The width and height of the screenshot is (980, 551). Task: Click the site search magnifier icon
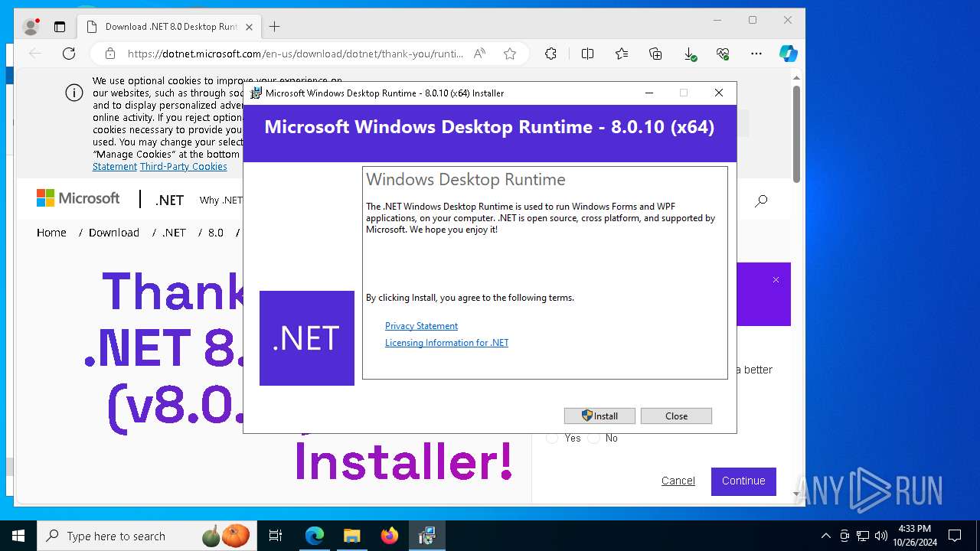761,201
